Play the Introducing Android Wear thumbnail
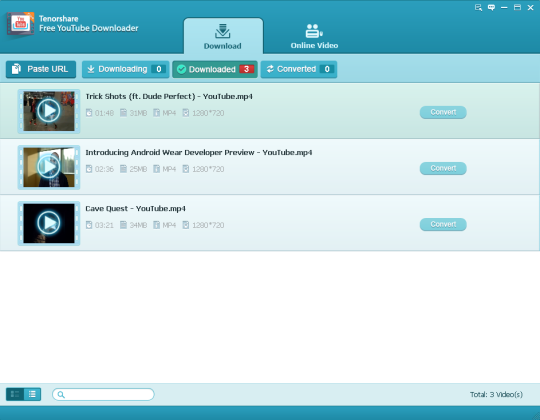The width and height of the screenshot is (540, 420). [x=49, y=167]
